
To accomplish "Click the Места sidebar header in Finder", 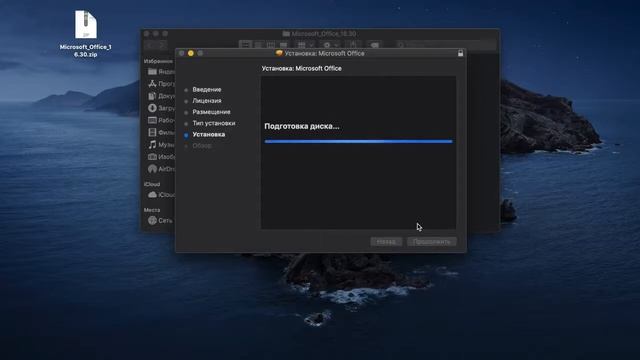I will pyautogui.click(x=152, y=210).
